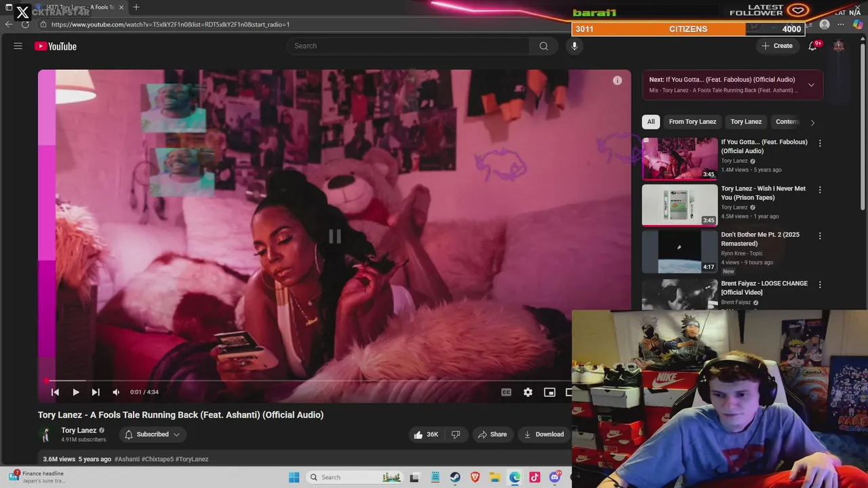The image size is (868, 488).
Task: Show more filter chips with right arrow
Action: (812, 123)
